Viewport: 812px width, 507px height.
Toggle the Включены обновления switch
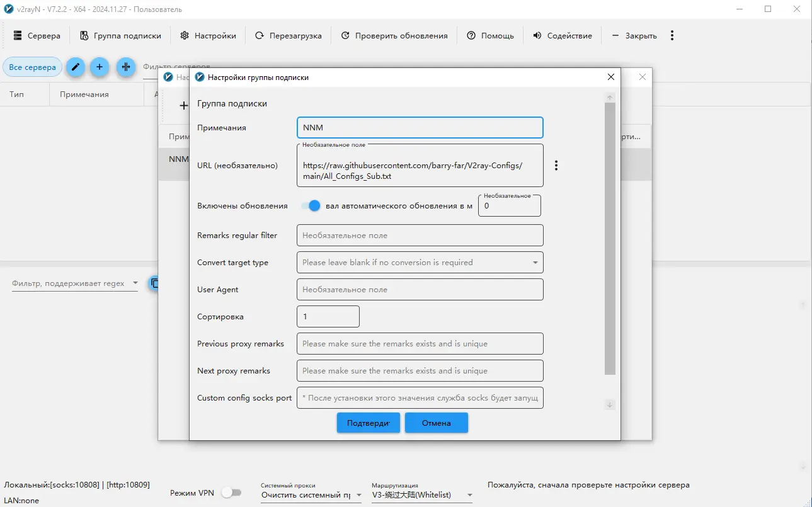311,206
